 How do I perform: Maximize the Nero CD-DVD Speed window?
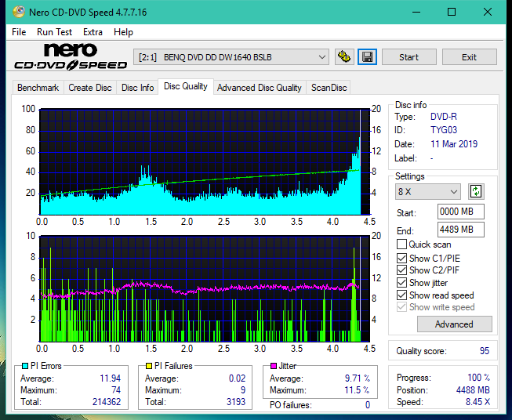[x=452, y=12]
